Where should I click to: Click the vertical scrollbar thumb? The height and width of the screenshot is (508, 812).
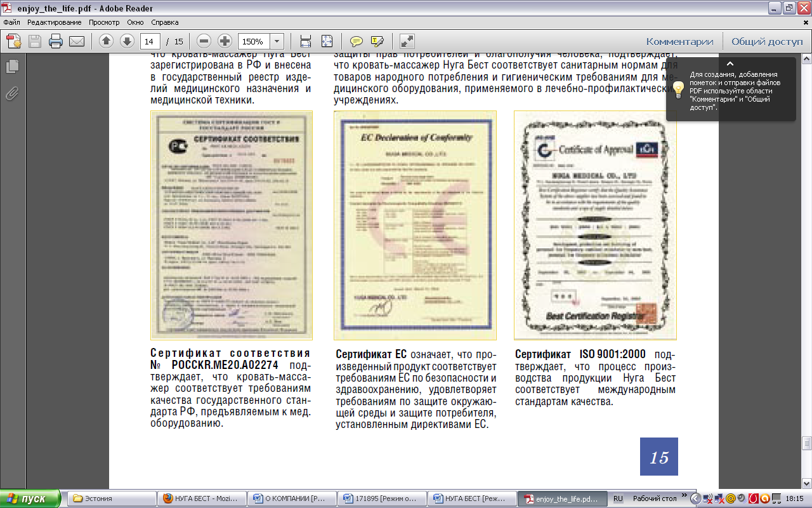(x=806, y=442)
